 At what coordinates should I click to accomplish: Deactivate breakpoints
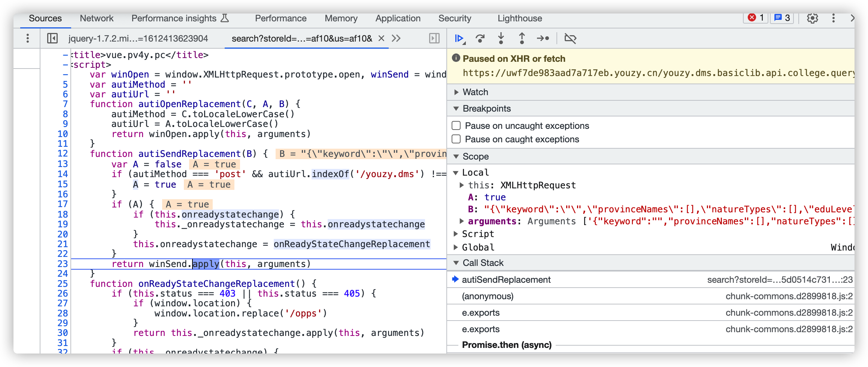(570, 38)
